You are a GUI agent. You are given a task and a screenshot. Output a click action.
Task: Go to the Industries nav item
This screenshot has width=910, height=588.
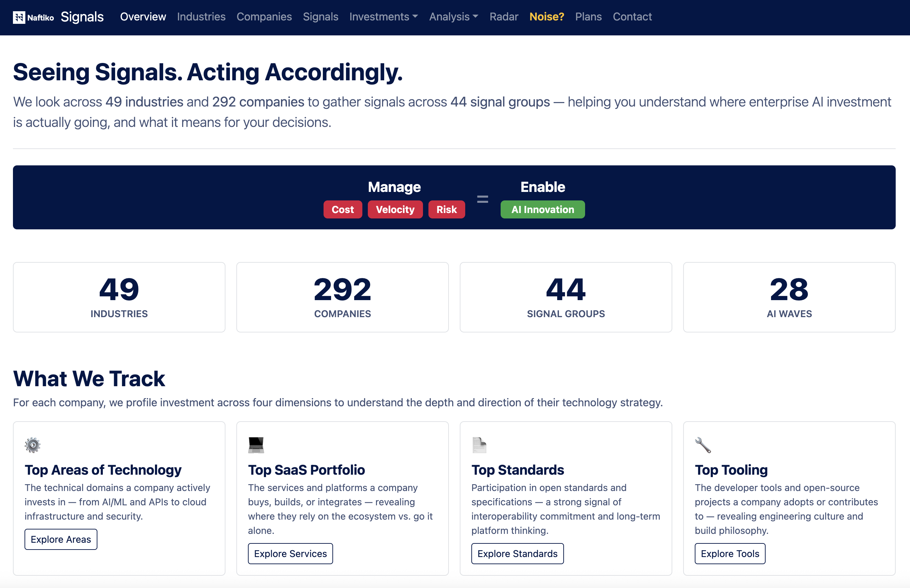coord(201,17)
